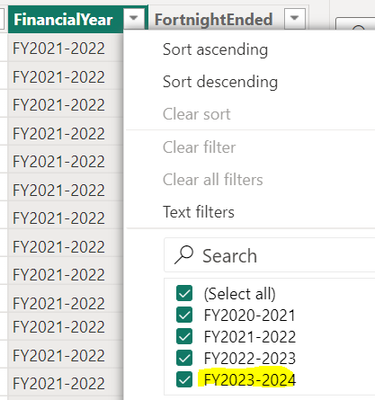Choose Sort descending
375x400 pixels.
point(220,82)
